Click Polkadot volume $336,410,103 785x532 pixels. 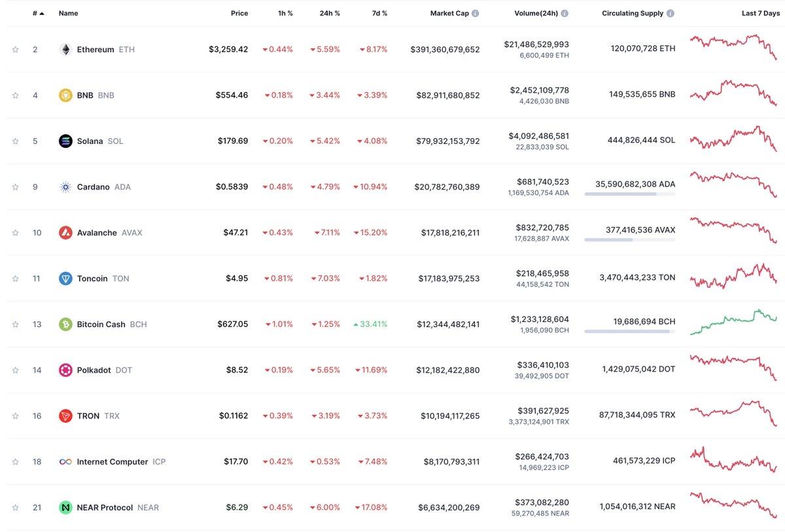(543, 365)
